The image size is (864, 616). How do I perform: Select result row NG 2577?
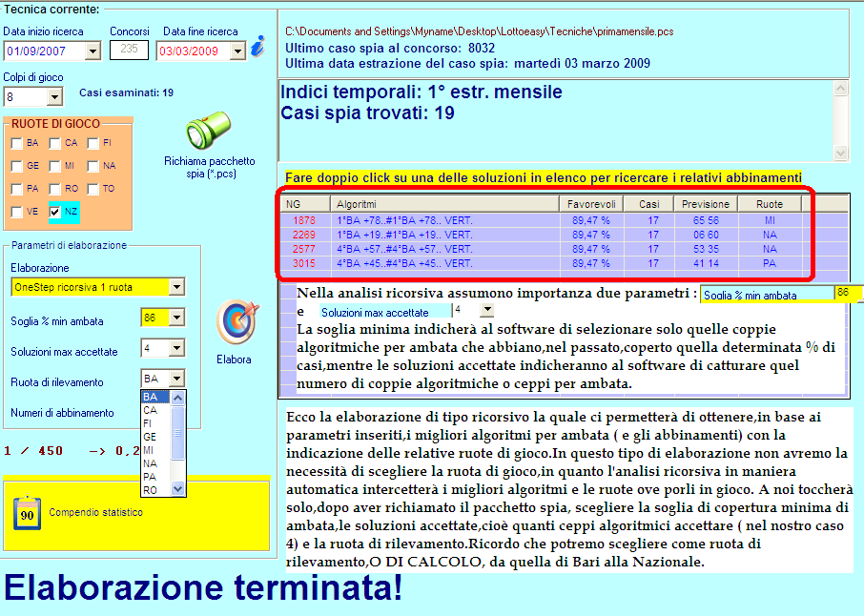541,249
